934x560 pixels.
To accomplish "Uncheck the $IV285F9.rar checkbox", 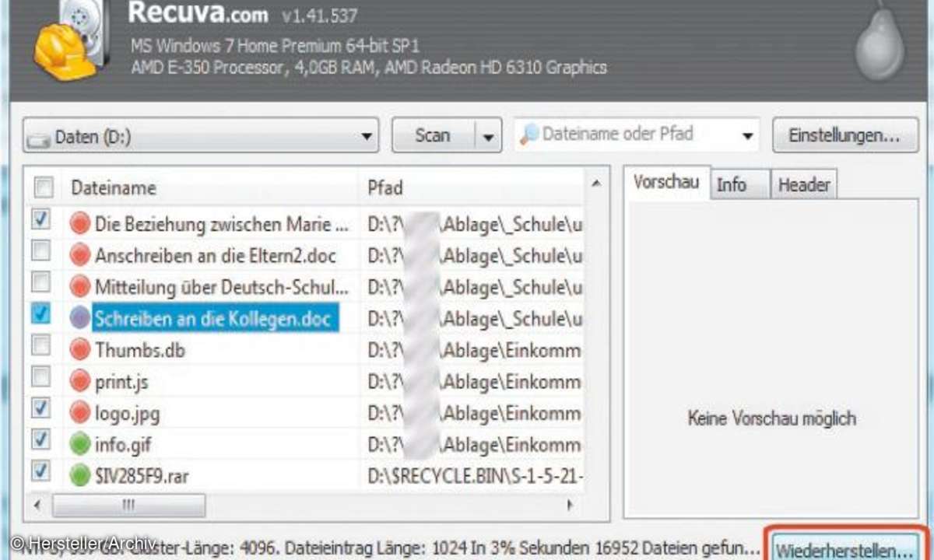I will click(x=41, y=471).
